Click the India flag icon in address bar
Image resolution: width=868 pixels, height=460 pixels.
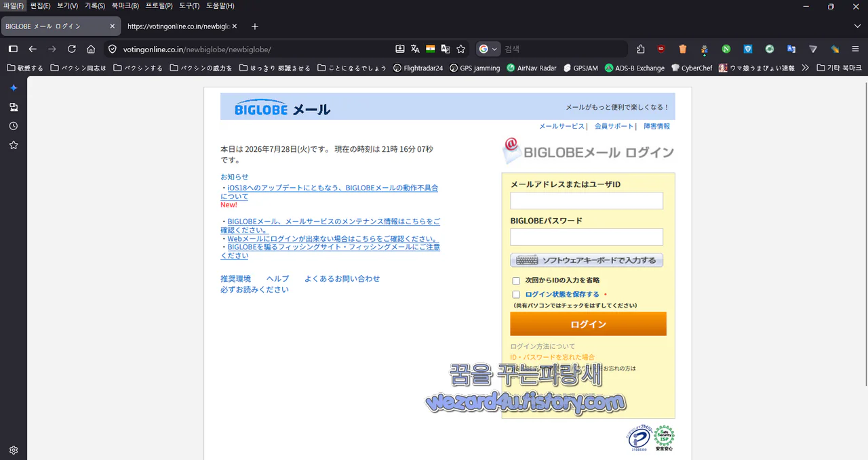point(430,49)
